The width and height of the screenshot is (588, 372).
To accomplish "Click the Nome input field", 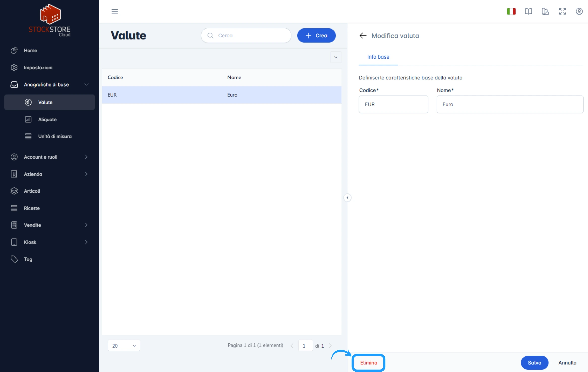I will (510, 104).
